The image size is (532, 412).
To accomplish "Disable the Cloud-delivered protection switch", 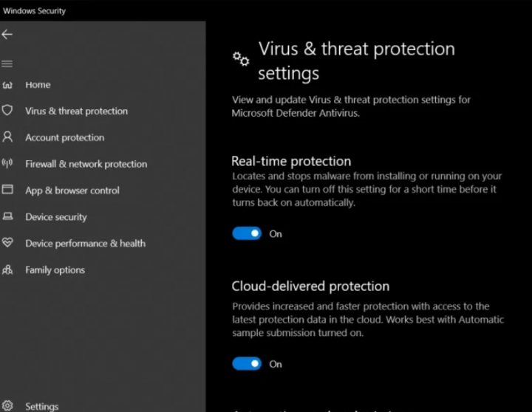I will (247, 363).
